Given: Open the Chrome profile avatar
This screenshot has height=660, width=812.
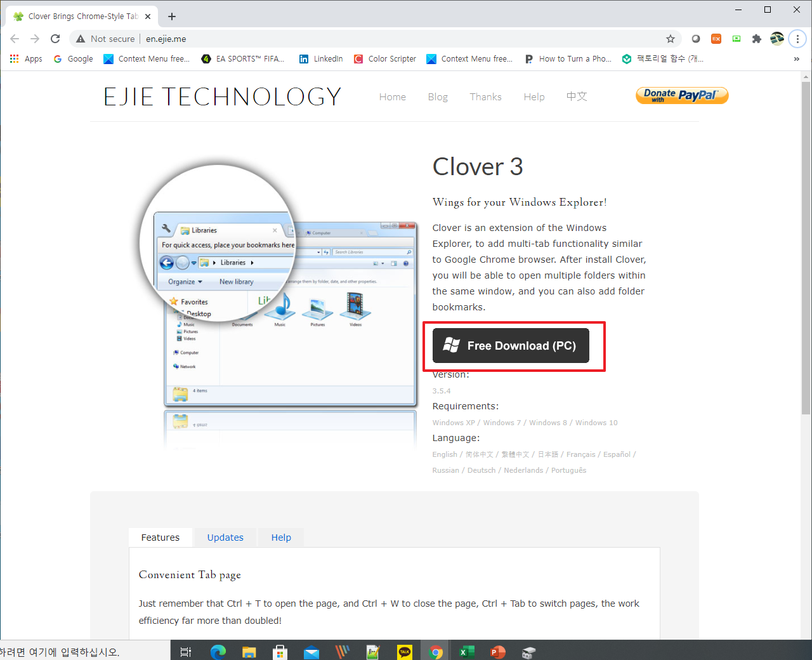Looking at the screenshot, I should coord(777,39).
